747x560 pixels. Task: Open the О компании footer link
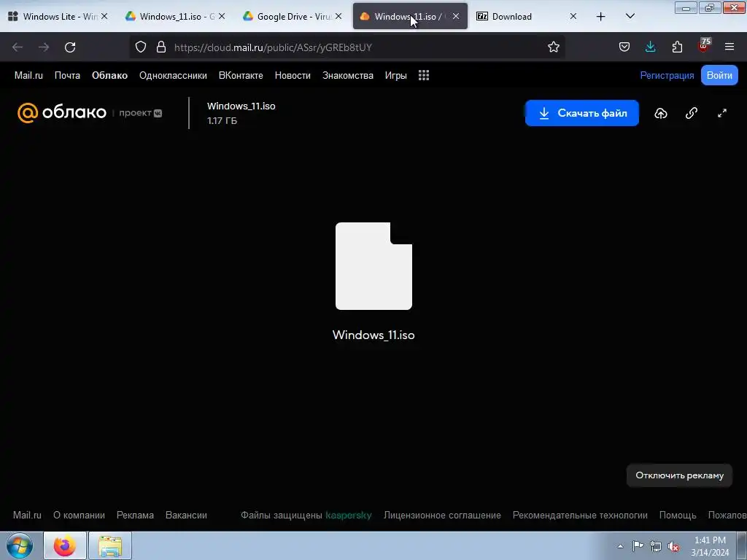coord(79,516)
